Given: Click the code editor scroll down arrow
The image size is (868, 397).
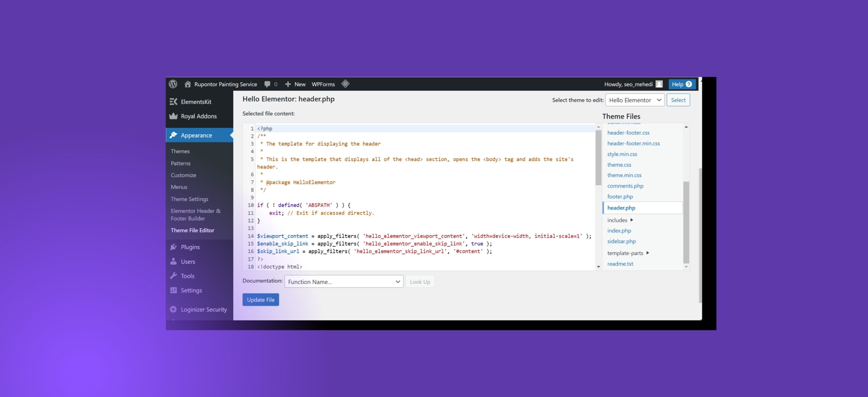Looking at the screenshot, I should click(x=598, y=267).
